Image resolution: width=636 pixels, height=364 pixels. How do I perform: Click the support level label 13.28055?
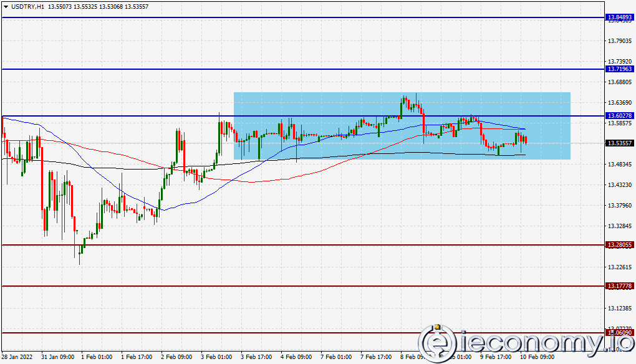(620, 245)
